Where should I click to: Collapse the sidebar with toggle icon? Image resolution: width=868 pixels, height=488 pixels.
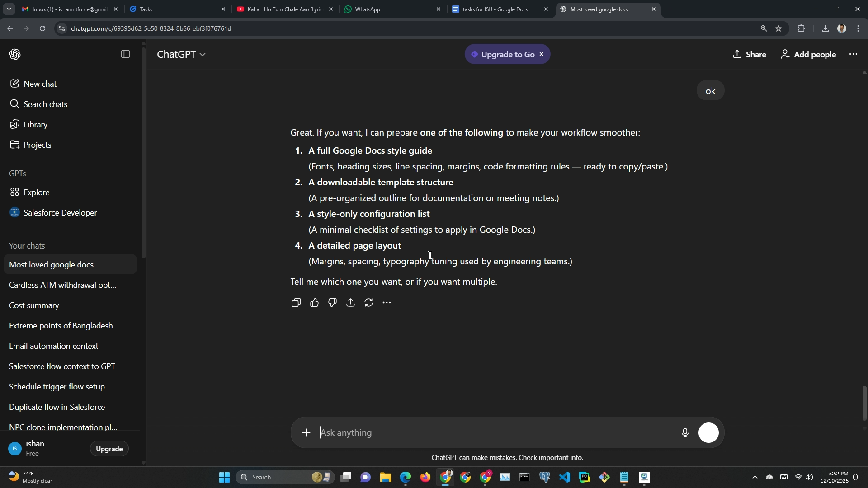(x=126, y=54)
